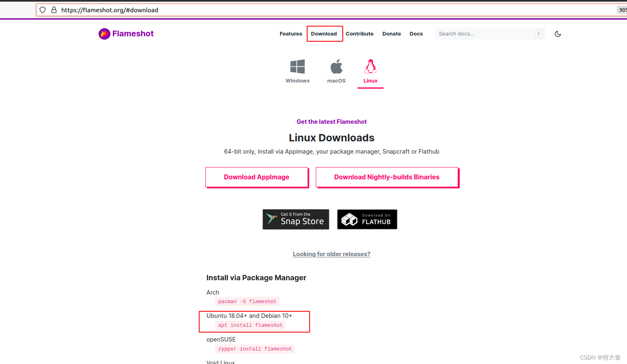The width and height of the screenshot is (627, 364).
Task: Select the Windows platform icon
Action: coord(297,67)
